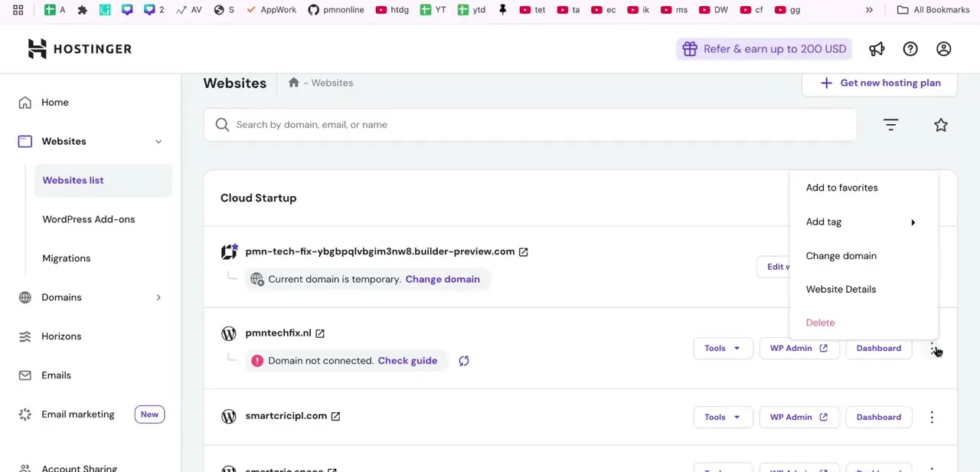Click Get new hosting plan button

880,84
